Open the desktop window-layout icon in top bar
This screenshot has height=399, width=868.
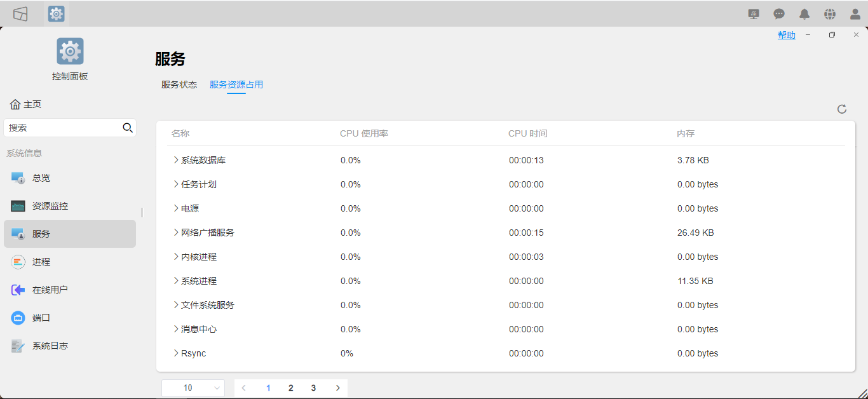(20, 13)
